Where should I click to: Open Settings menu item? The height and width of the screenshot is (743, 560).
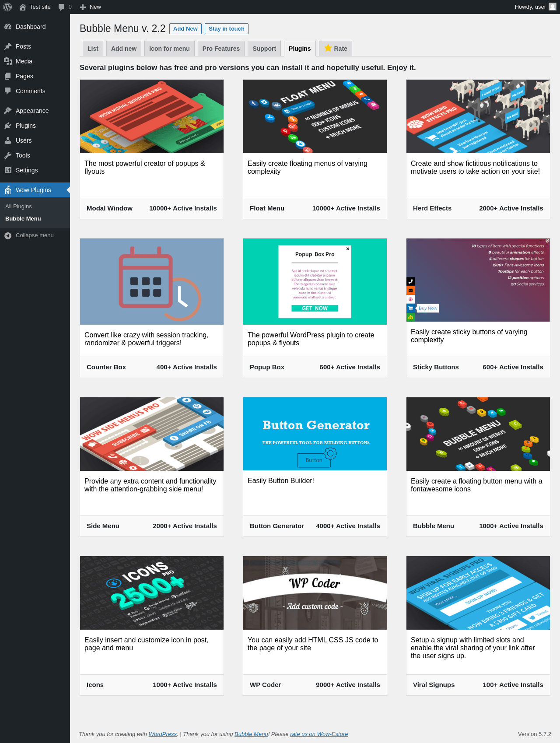pyautogui.click(x=35, y=170)
